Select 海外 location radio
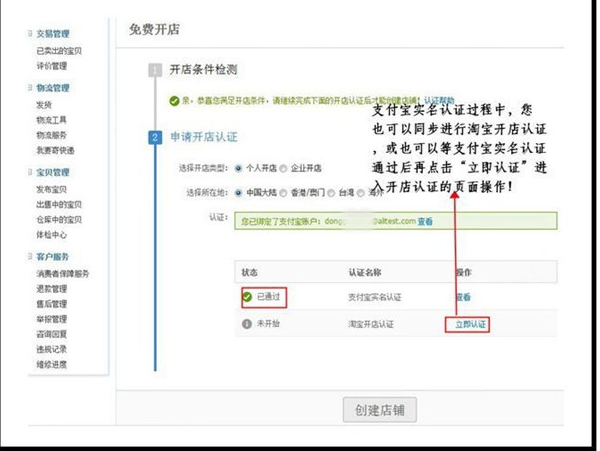Viewport: 600px width, 451px height. 361,193
